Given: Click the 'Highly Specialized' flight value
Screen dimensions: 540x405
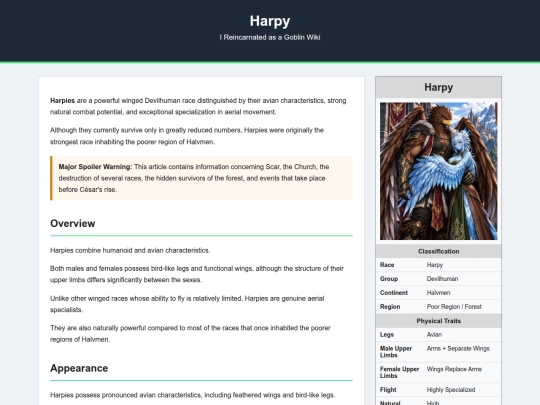Looking at the screenshot, I should tap(451, 390).
